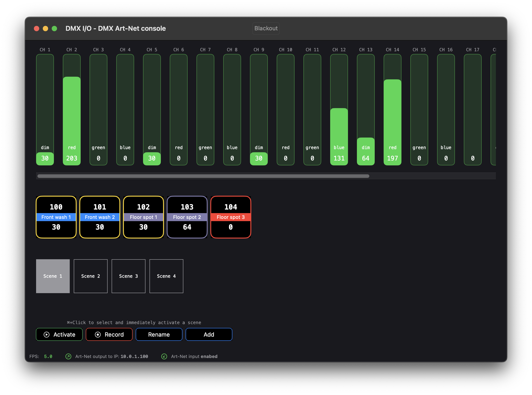Click the CH 11 green fader
Screen dimensions: 532x395
(312, 110)
